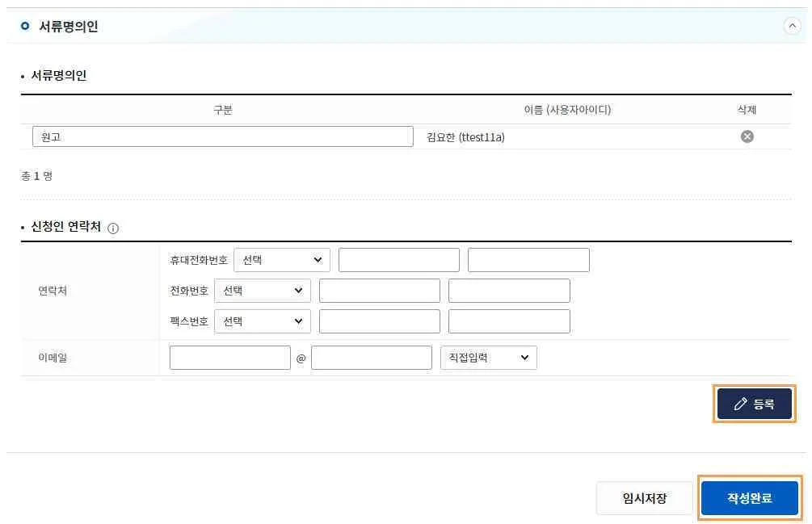Click the email domain input field
The width and height of the screenshot is (812, 524).
[372, 358]
